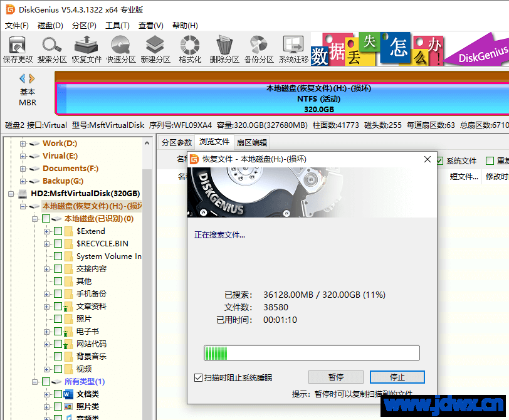Image resolution: width=509 pixels, height=420 pixels.
Task: Expand the Work(D:) tree node
Action: point(23,144)
